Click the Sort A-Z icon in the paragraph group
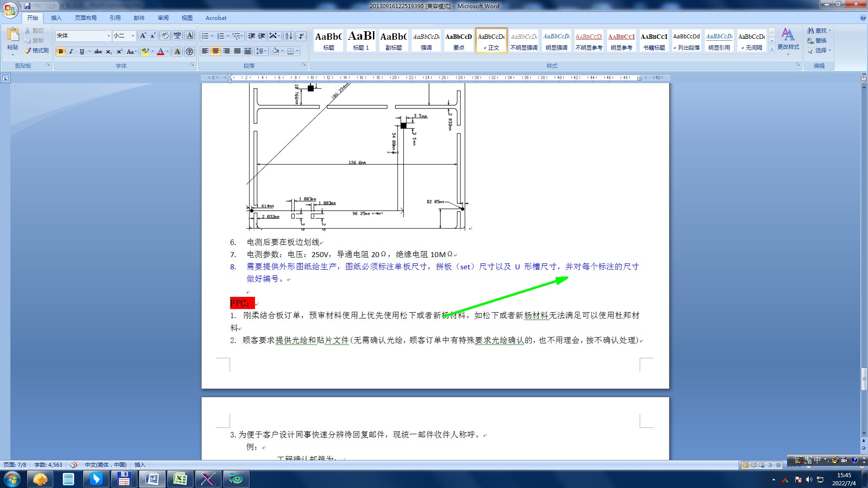The width and height of the screenshot is (868, 488). coord(288,36)
